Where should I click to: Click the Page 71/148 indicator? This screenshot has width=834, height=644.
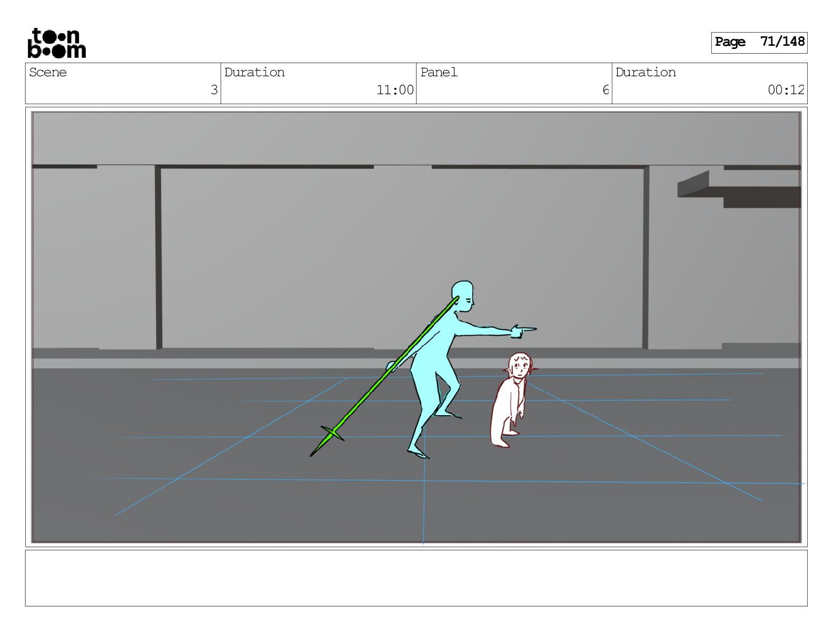[x=759, y=42]
